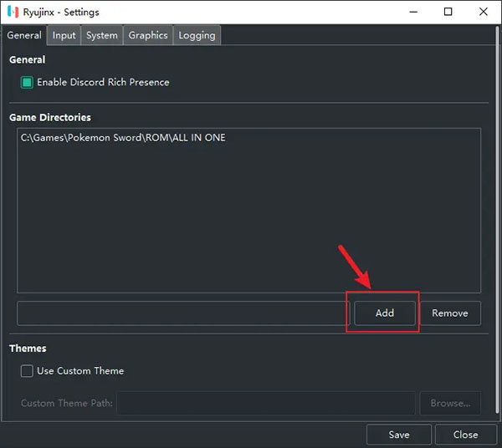
Task: Click the Custom Theme Path field
Action: click(x=265, y=404)
